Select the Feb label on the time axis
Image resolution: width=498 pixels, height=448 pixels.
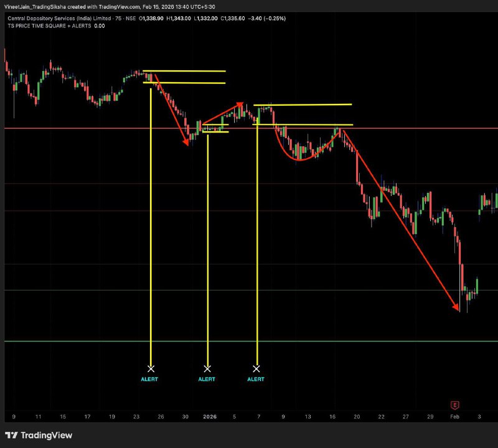pos(454,416)
